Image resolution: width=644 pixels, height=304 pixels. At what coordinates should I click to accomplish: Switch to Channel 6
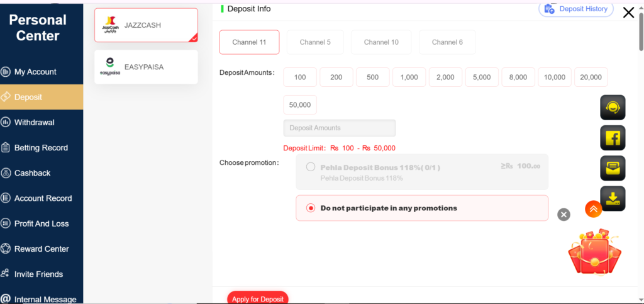tap(447, 42)
